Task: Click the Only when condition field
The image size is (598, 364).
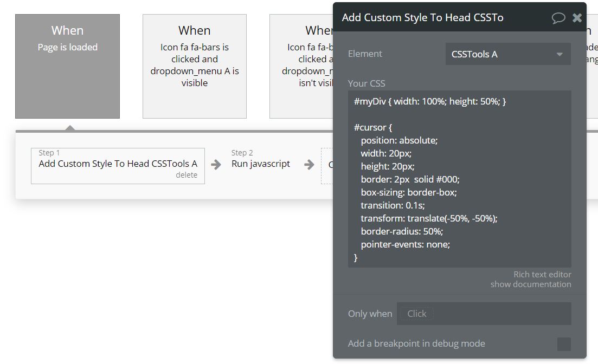Action: (484, 314)
